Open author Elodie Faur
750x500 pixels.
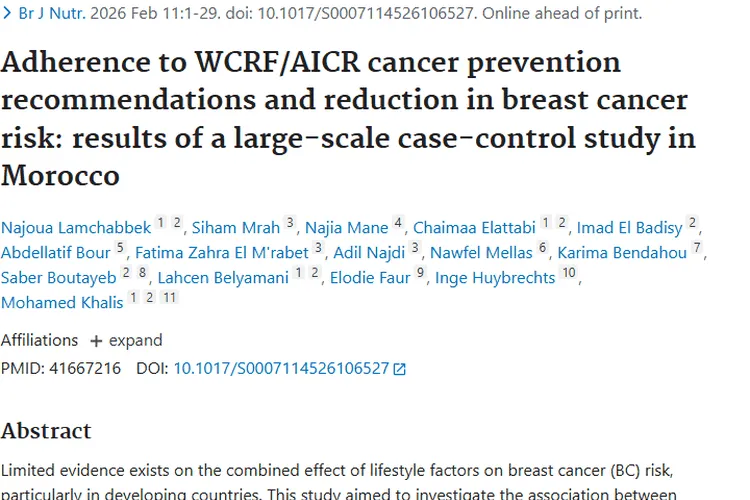click(370, 278)
